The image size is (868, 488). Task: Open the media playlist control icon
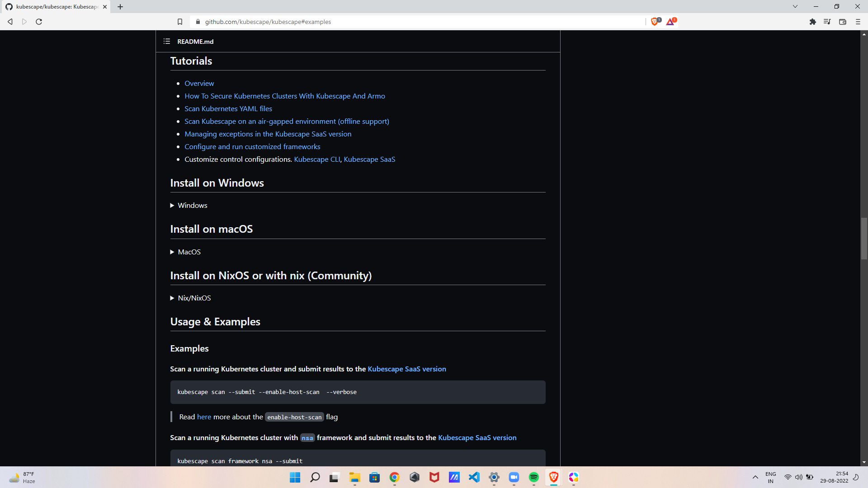pyautogui.click(x=827, y=21)
